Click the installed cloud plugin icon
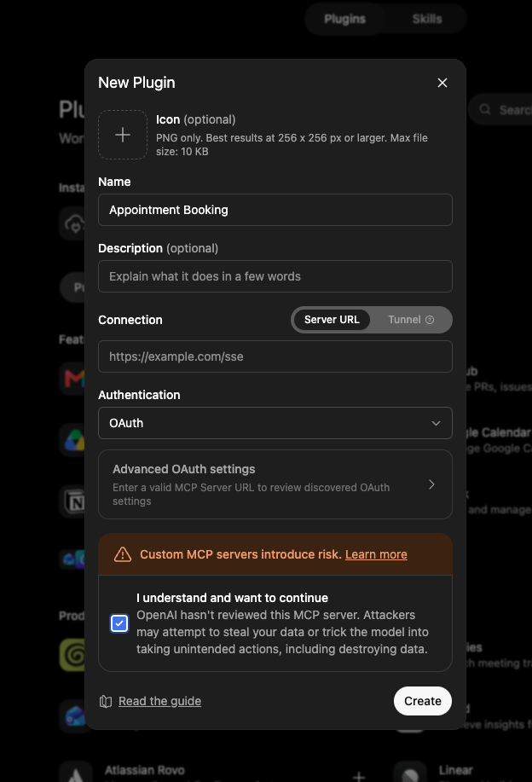The width and height of the screenshot is (532, 782). tap(74, 224)
